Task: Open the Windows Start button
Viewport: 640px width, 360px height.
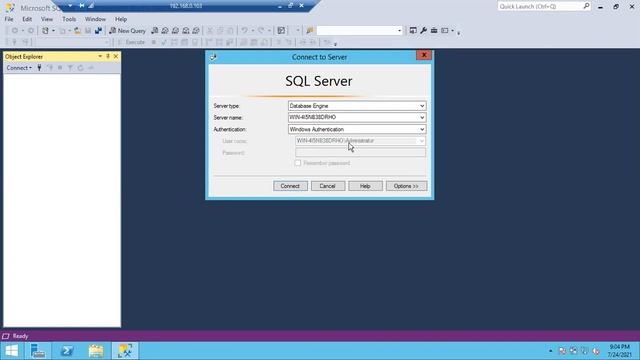Action: (11, 351)
